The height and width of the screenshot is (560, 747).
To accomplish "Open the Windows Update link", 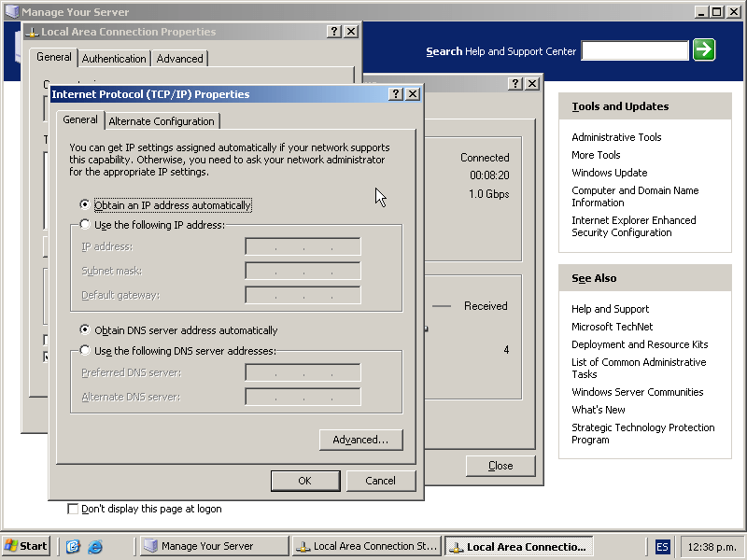I will click(x=609, y=173).
